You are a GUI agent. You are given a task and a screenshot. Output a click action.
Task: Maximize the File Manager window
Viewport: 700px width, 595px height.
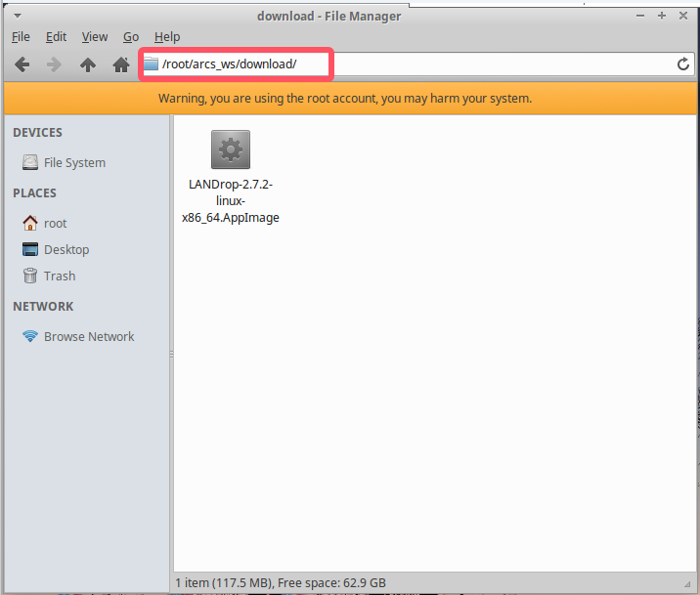tap(662, 16)
